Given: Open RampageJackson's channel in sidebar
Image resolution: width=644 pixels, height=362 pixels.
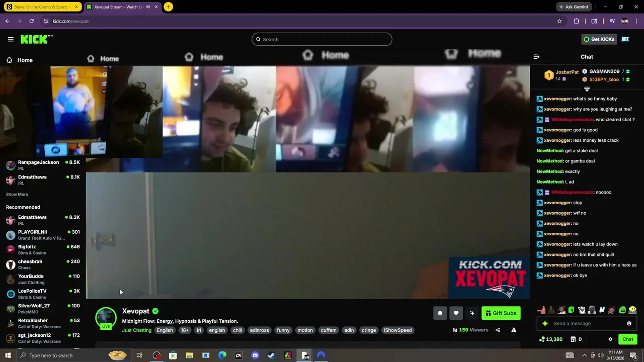Looking at the screenshot, I should click(43, 165).
